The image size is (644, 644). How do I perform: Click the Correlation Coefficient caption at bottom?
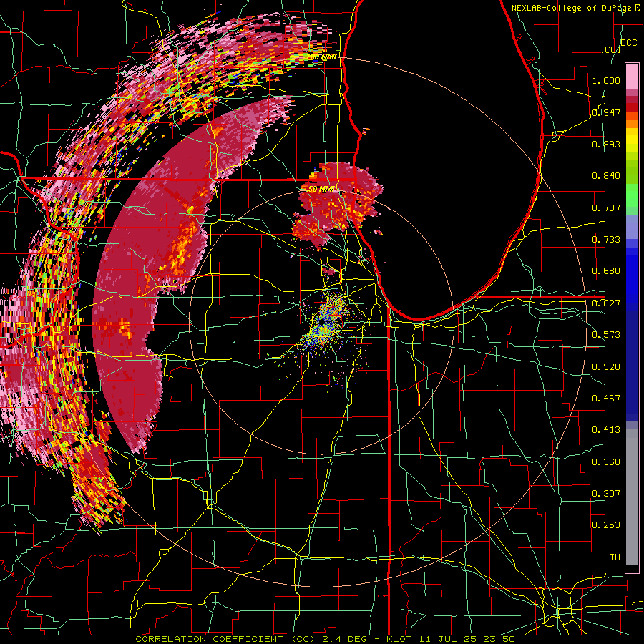(x=325, y=639)
